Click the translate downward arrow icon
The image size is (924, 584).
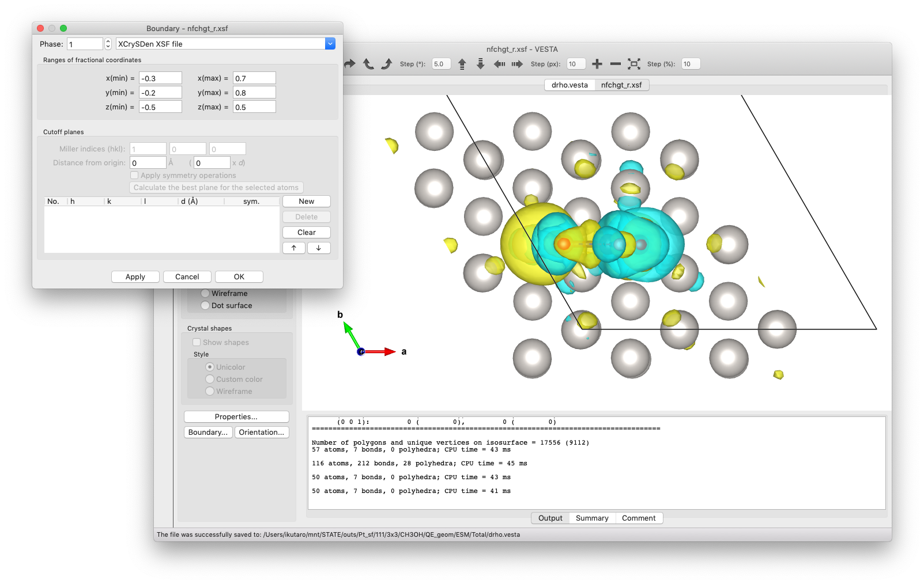coord(480,64)
